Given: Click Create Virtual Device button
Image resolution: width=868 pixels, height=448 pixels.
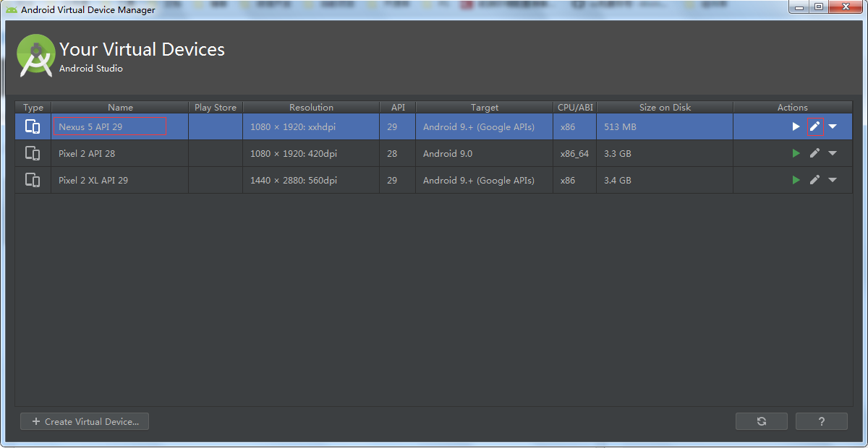Looking at the screenshot, I should tap(85, 421).
